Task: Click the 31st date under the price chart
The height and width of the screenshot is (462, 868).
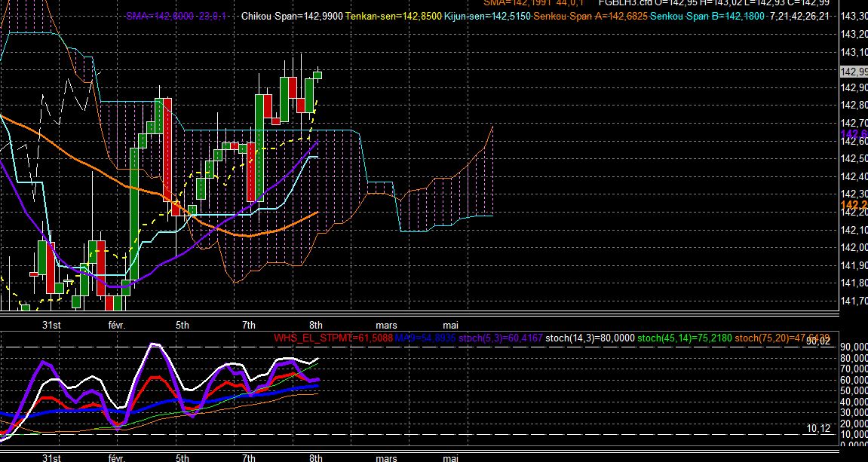Action: pos(51,326)
